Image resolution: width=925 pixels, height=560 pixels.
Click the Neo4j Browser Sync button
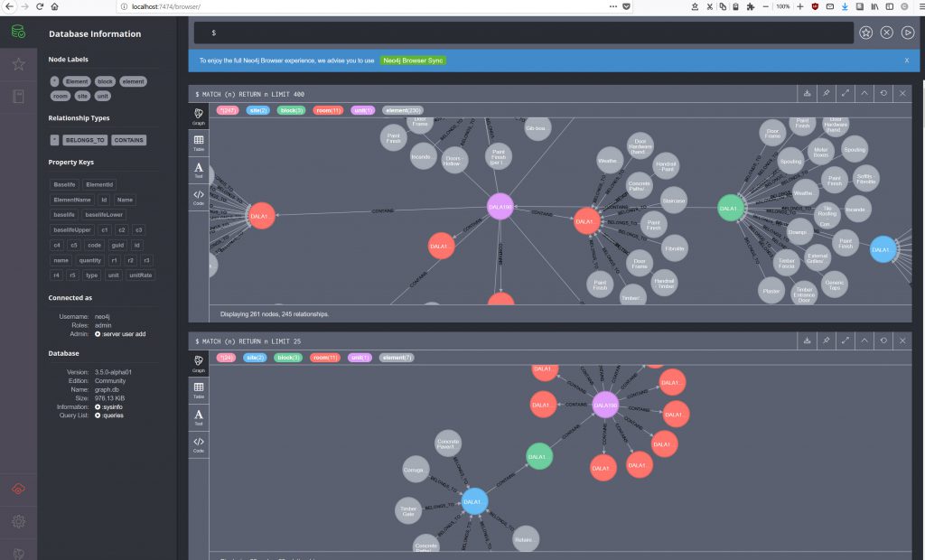pyautogui.click(x=413, y=61)
